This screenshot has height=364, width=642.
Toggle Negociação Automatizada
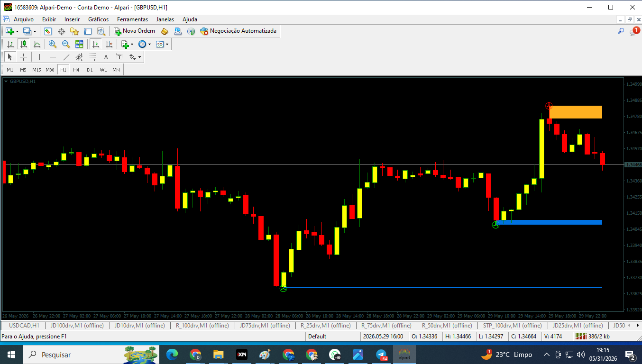(238, 31)
